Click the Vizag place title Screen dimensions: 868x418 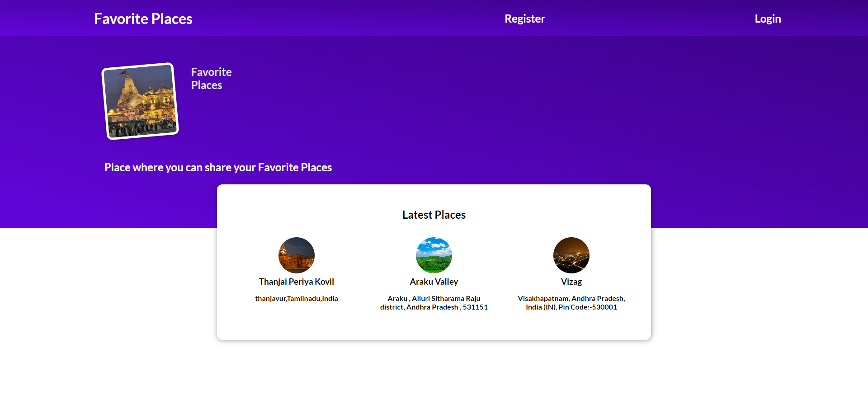tap(571, 281)
